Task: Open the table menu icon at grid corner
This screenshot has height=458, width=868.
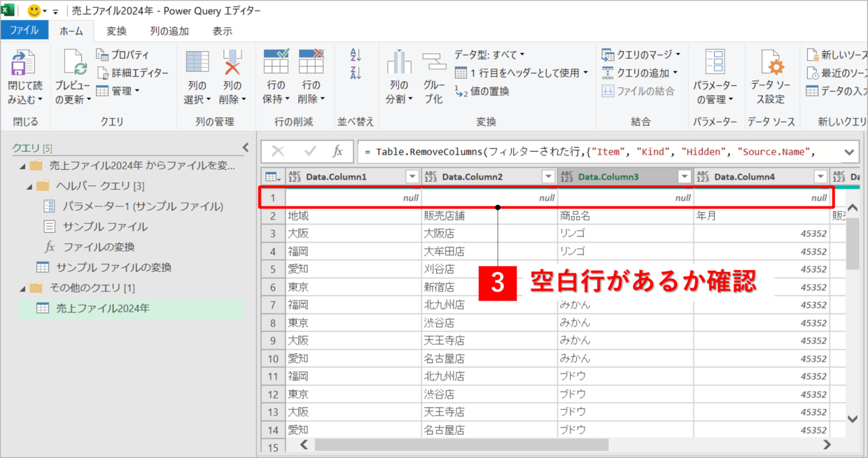Action: click(x=274, y=178)
